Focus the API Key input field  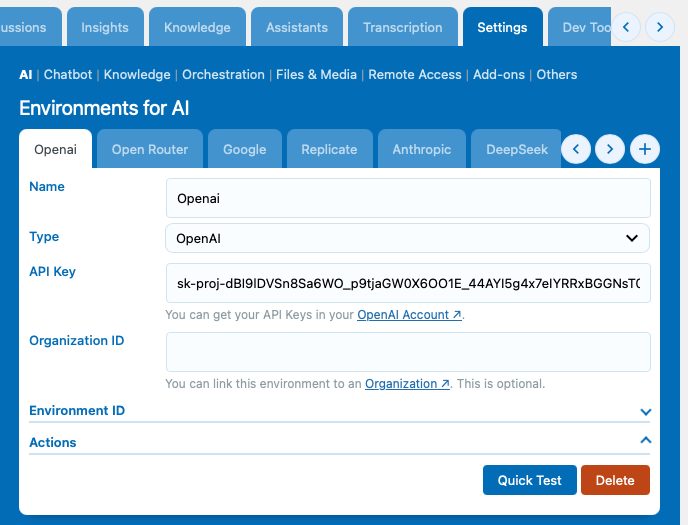(x=408, y=283)
